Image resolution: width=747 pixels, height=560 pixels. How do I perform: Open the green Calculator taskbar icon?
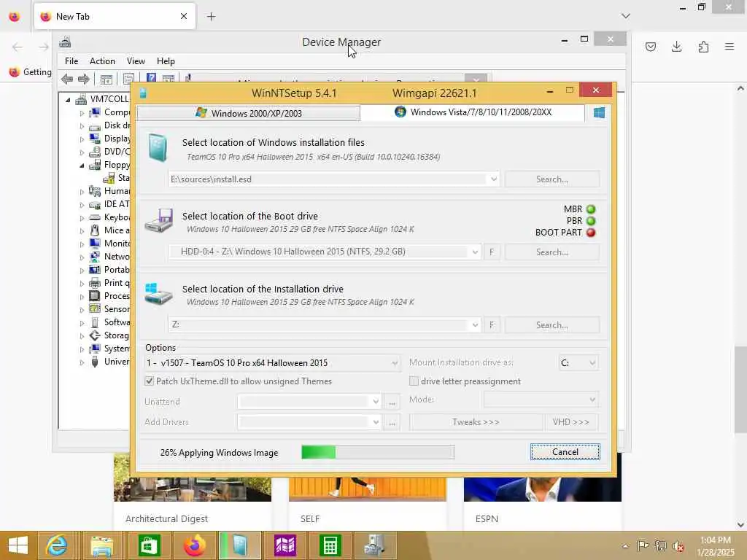pyautogui.click(x=330, y=545)
